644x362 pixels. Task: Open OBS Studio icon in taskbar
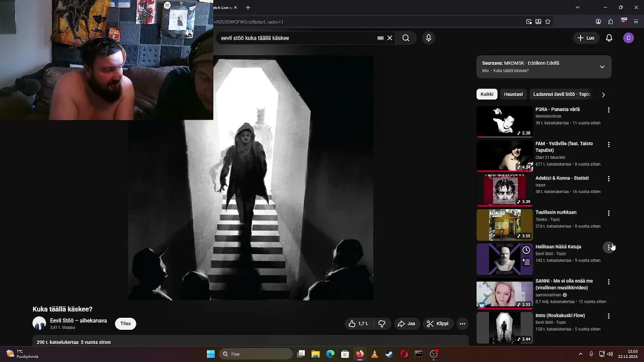coord(434,354)
